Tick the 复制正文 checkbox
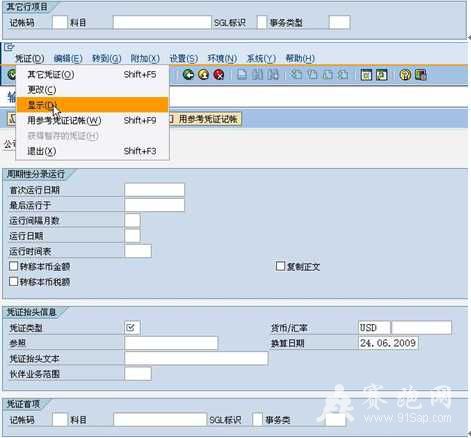This screenshot has width=471, height=438. pos(280,266)
